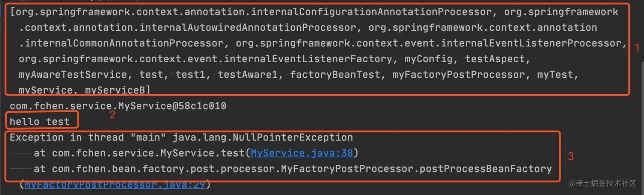Click postProcessBeanFactory in the stack trace

[486, 169]
